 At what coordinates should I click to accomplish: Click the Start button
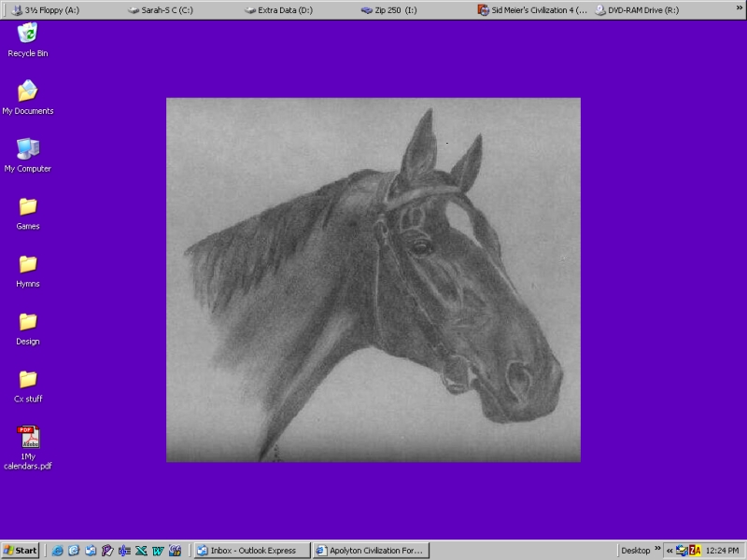click(x=21, y=551)
